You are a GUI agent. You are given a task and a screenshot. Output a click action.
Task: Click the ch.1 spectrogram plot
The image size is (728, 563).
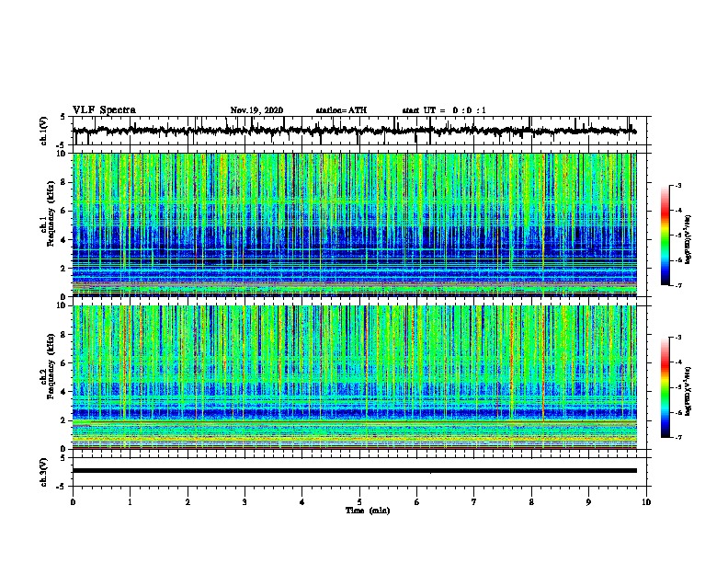point(355,224)
